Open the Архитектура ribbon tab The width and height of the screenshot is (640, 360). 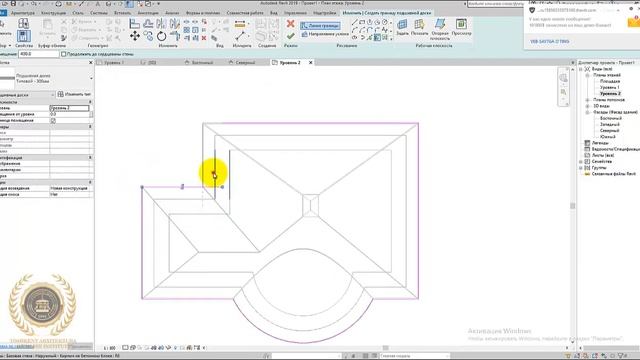[23, 13]
